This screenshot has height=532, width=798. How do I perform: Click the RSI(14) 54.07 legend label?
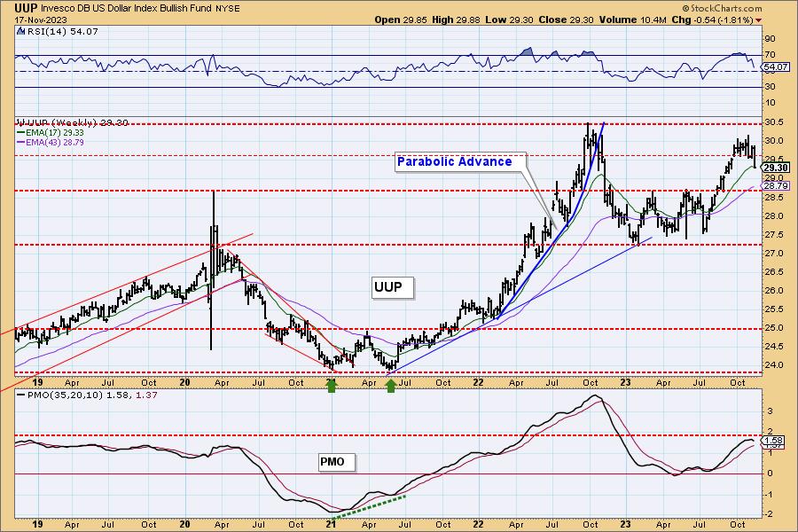62,31
